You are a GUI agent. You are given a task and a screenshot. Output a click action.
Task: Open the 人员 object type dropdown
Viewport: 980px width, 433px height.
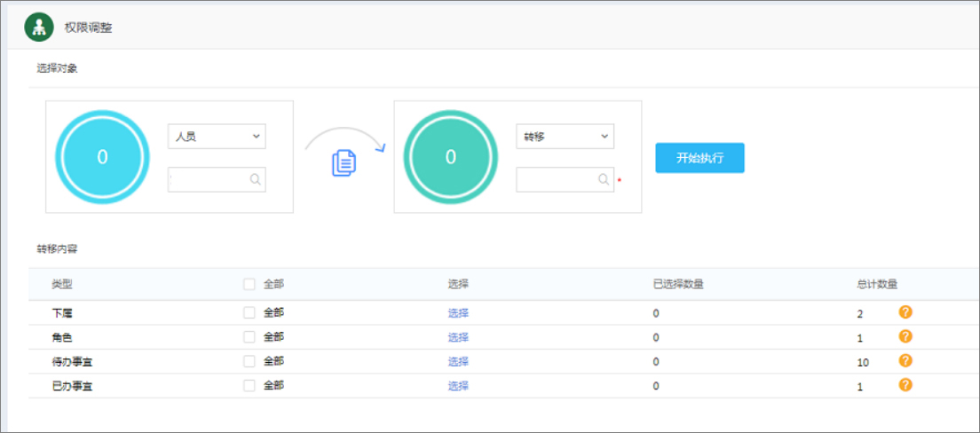[217, 137]
